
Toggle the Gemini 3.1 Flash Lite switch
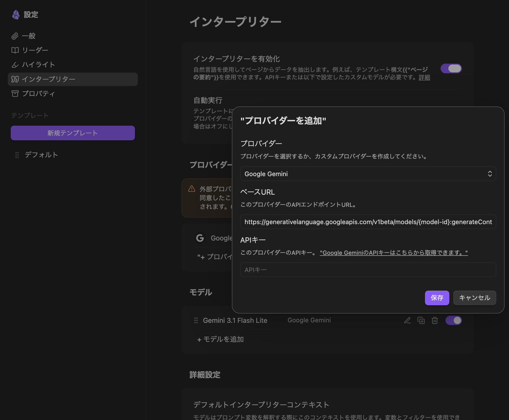click(x=453, y=320)
